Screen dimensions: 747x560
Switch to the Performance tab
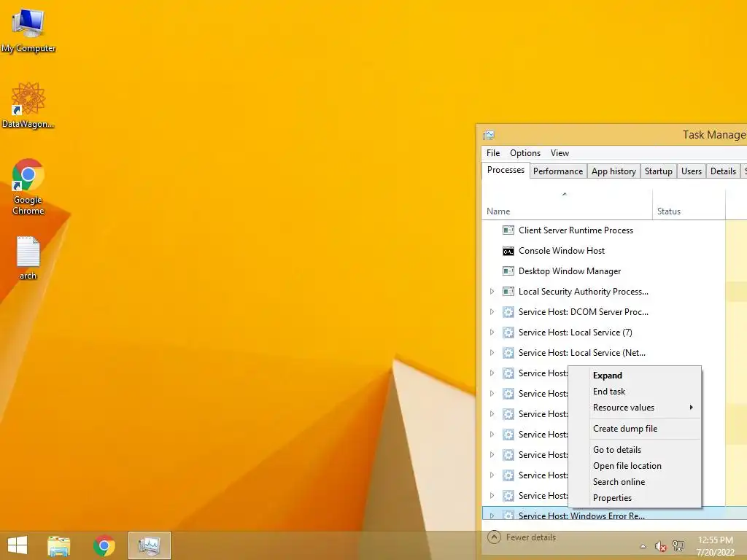coord(558,171)
